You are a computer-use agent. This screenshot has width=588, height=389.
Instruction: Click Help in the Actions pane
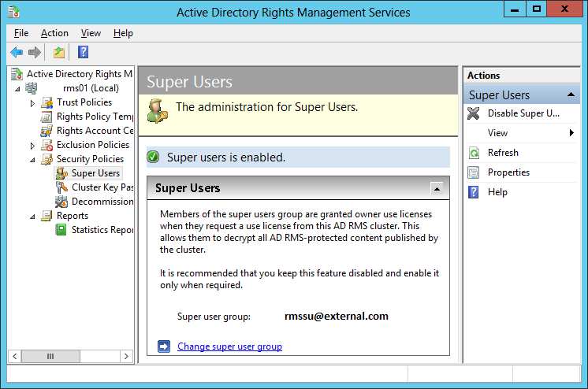tap(497, 192)
